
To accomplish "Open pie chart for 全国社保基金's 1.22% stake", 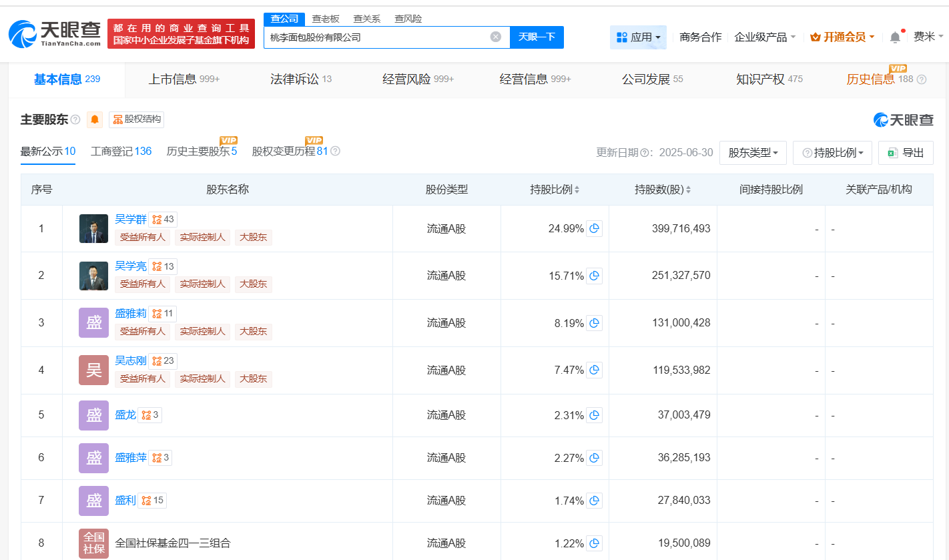I will tap(593, 543).
